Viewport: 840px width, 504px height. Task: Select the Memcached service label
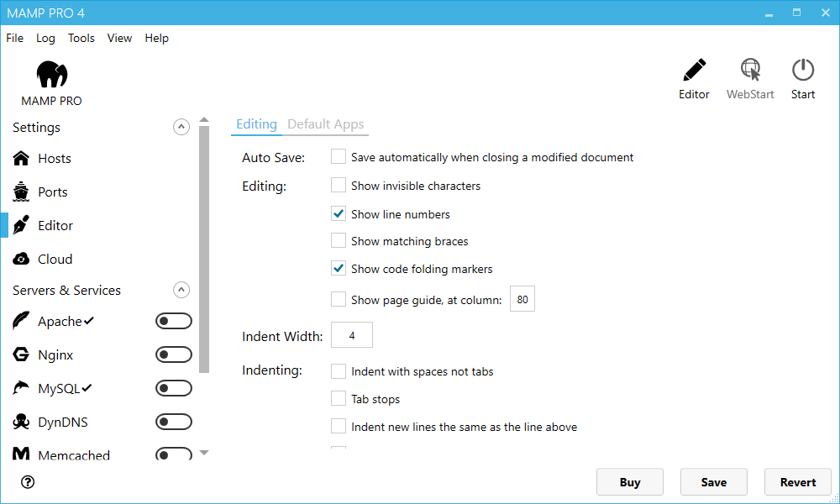(74, 454)
